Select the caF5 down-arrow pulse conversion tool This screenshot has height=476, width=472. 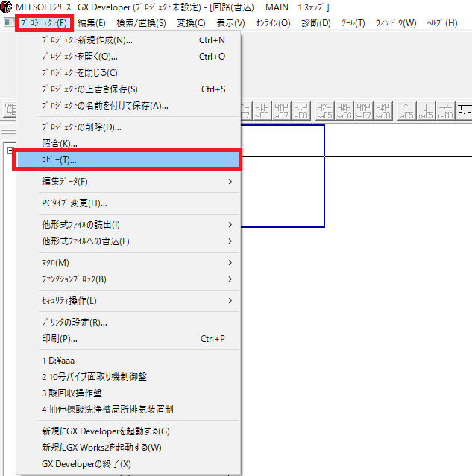tap(426, 111)
